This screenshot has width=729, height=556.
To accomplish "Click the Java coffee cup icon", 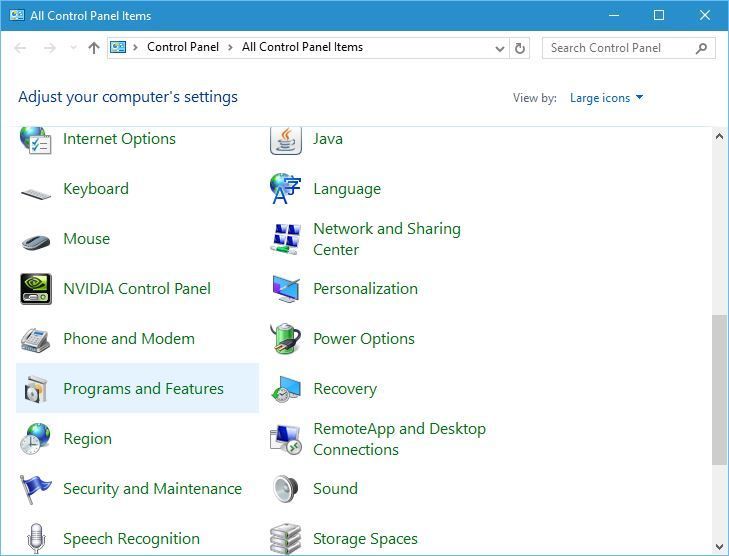I will pos(285,140).
